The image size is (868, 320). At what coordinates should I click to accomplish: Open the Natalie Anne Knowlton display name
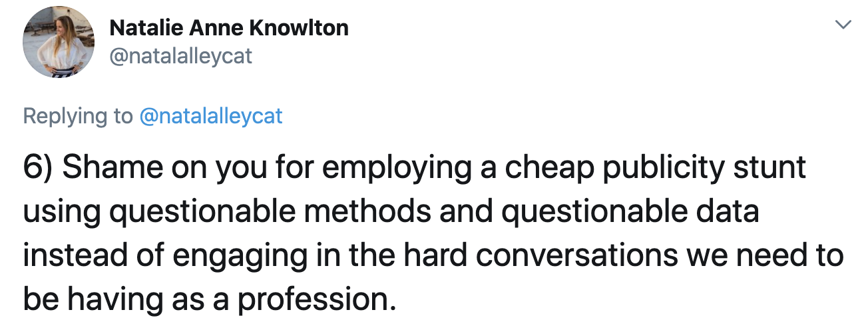click(228, 28)
